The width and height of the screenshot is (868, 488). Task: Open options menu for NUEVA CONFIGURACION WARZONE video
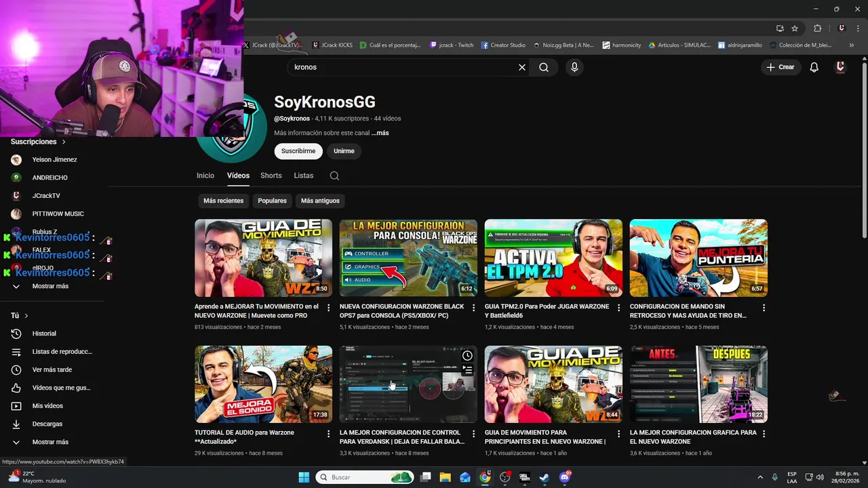[474, 308]
